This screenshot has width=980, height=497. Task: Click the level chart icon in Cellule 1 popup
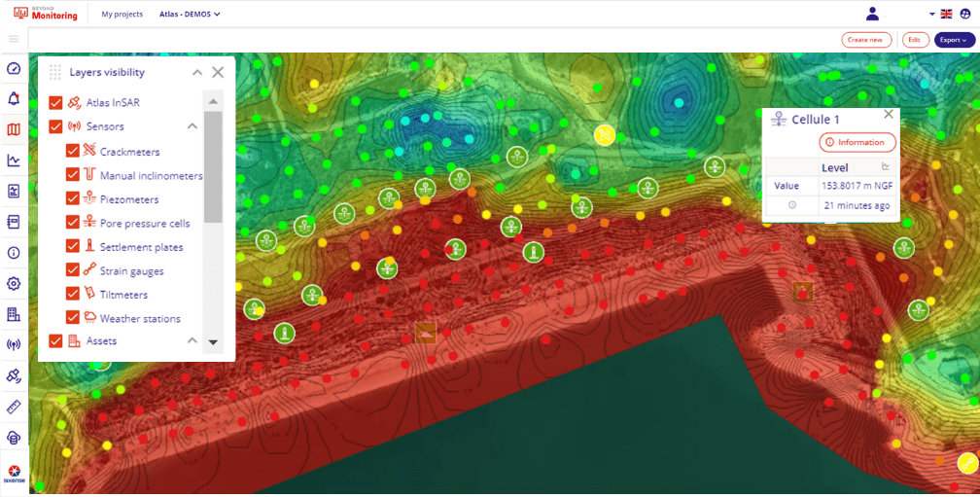tap(885, 166)
